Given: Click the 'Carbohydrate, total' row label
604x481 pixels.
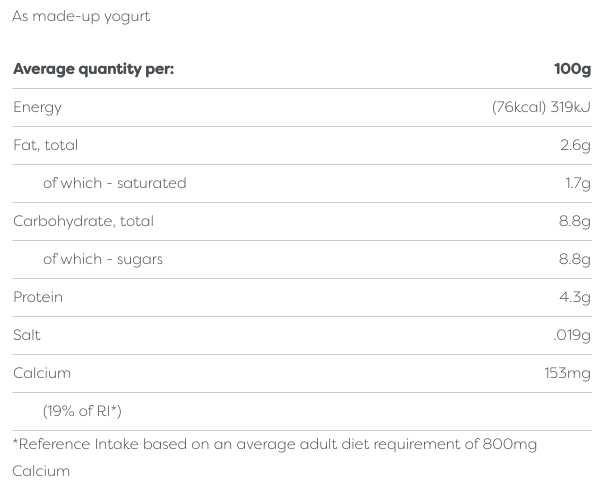Looking at the screenshot, I should [83, 221].
